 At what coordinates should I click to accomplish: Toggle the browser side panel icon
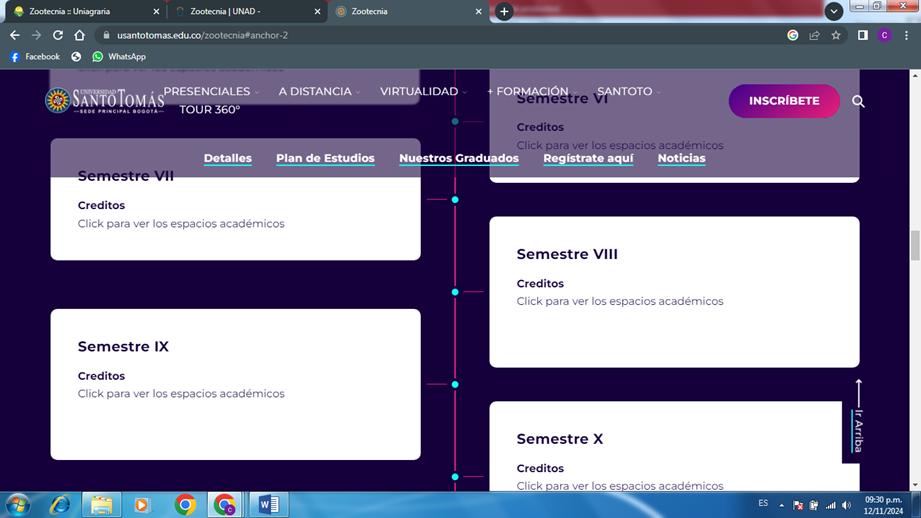862,35
